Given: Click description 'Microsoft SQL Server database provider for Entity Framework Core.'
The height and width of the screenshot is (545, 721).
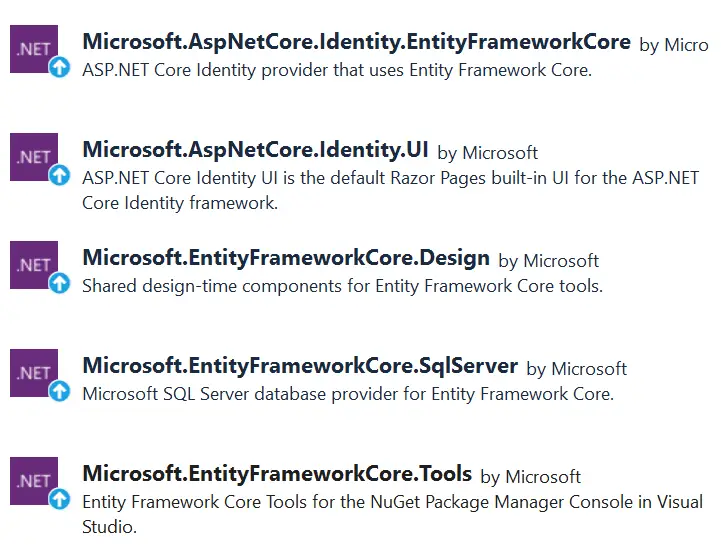Looking at the screenshot, I should 348,394.
